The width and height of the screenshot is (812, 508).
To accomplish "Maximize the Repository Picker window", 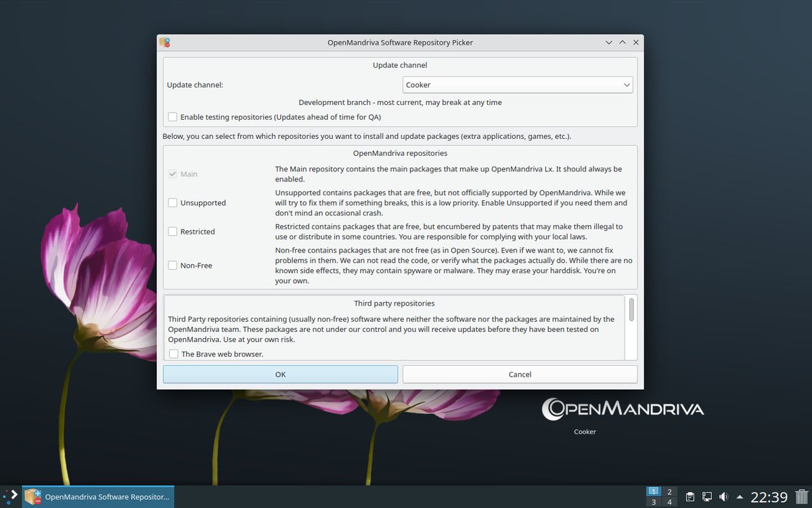I will (623, 42).
